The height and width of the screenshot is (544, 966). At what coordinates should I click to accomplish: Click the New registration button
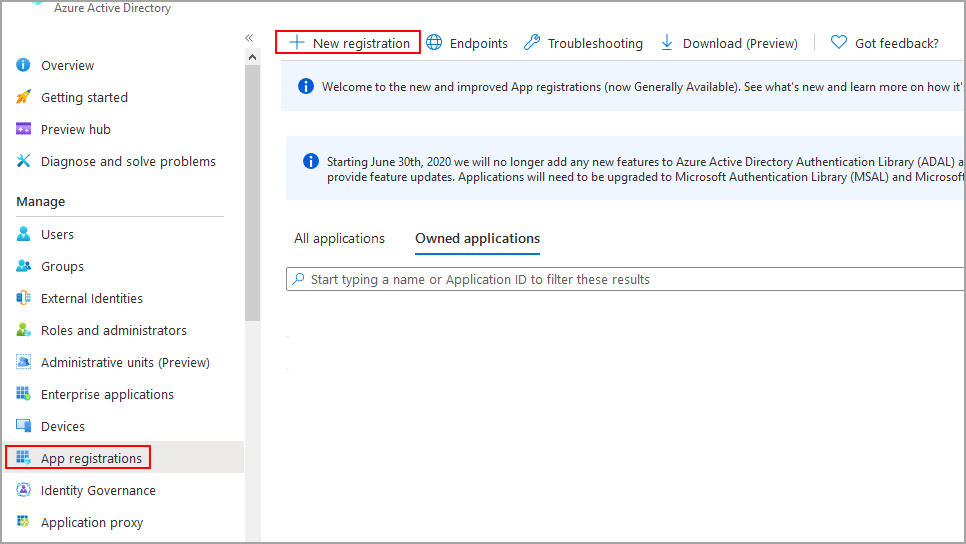point(348,43)
